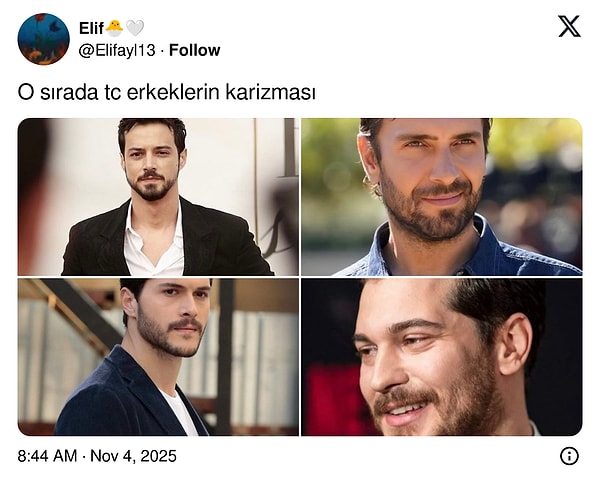Screen dimensions: 600x486
Task: Follow the Elif account
Action: click(194, 50)
